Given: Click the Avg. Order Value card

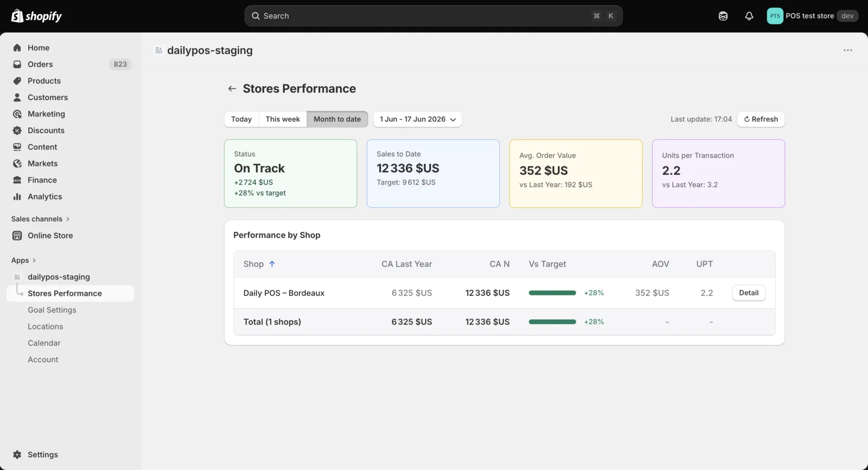Looking at the screenshot, I should pos(576,173).
